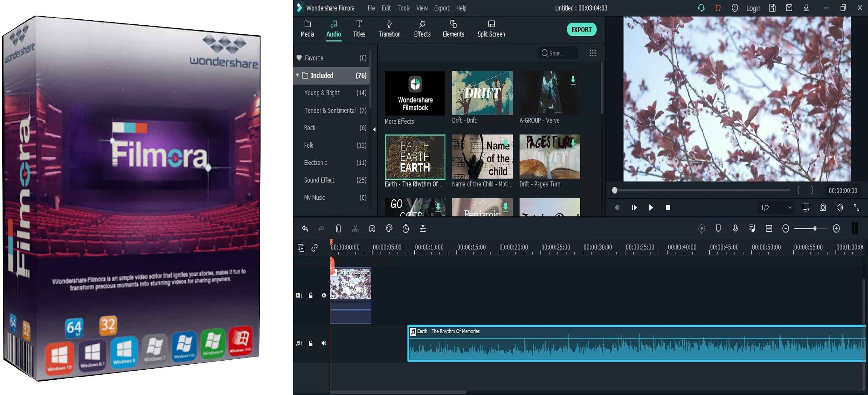Click the fullscreen expand arrows icon
The height and width of the screenshot is (395, 868).
[856, 208]
